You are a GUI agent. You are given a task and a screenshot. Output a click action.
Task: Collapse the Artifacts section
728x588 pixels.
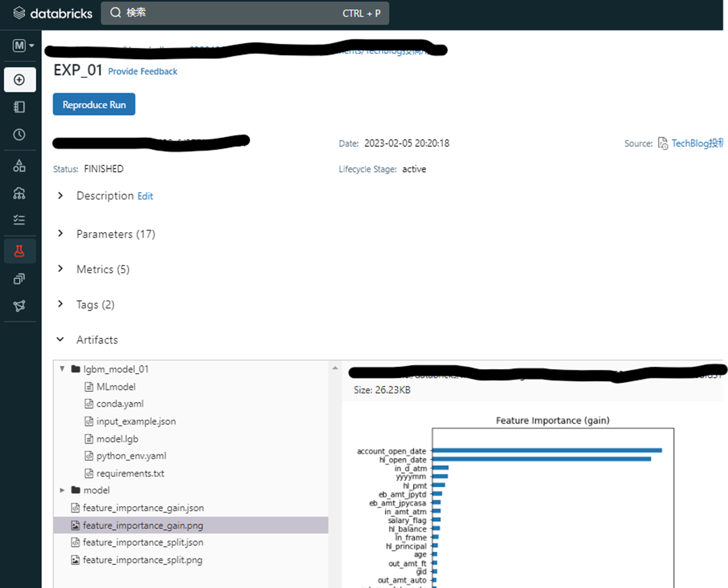click(60, 340)
